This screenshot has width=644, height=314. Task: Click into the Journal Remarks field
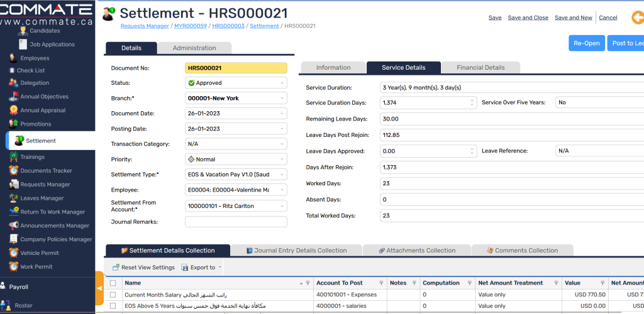point(236,222)
